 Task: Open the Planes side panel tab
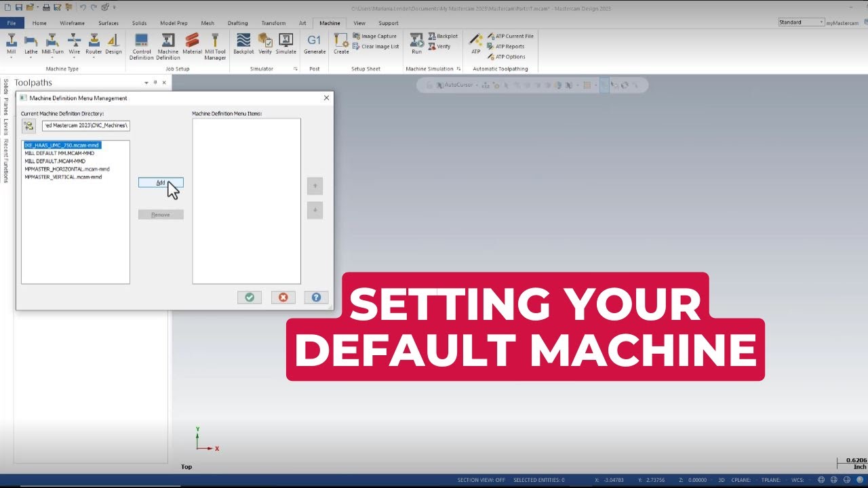tap(5, 106)
